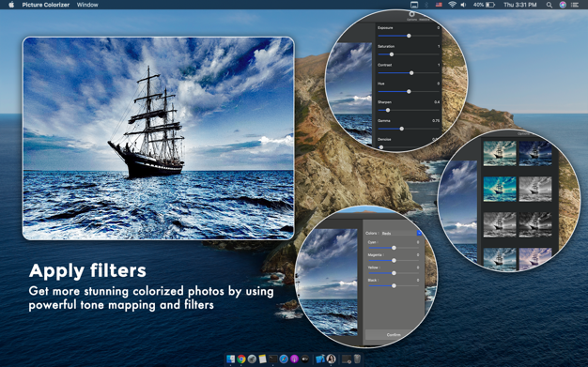Click the Cyan slider handle
Viewport: 588px width, 367px height.
point(394,248)
